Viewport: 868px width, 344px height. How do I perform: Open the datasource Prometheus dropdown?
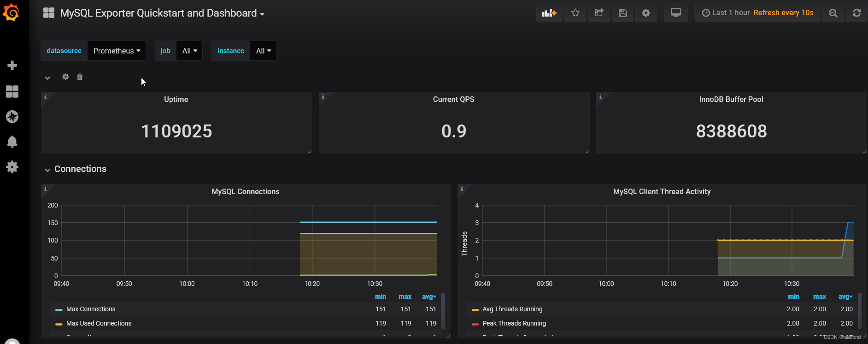click(117, 51)
